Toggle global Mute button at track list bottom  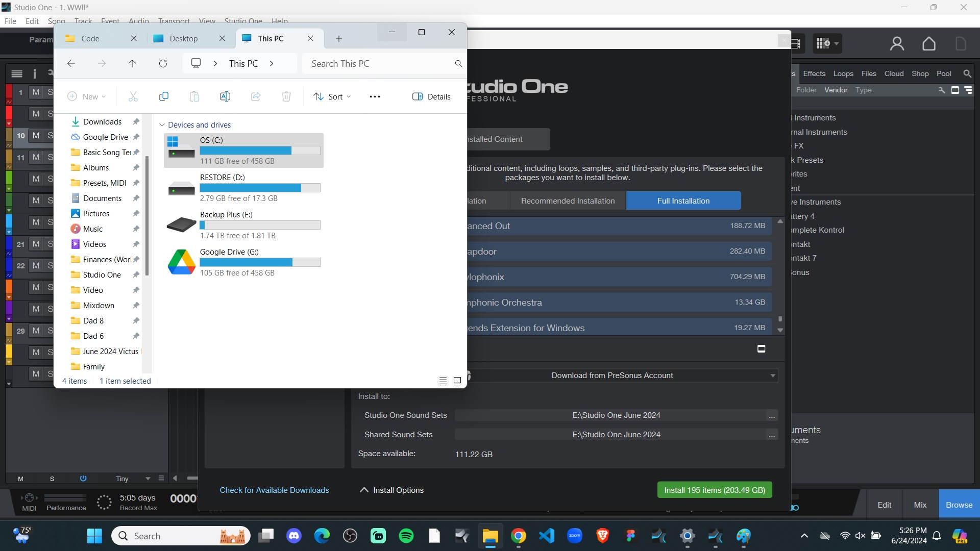coord(20,479)
